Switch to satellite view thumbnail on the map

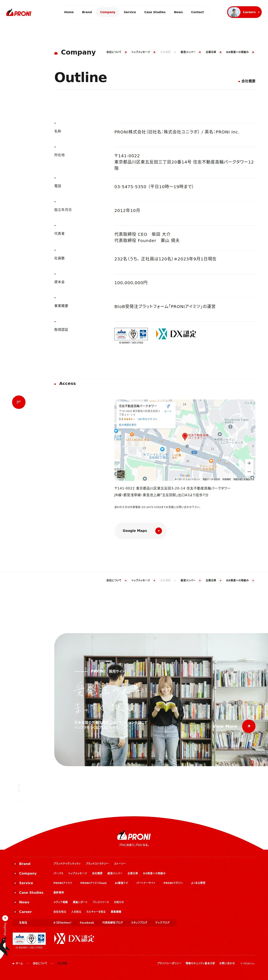click(x=120, y=474)
